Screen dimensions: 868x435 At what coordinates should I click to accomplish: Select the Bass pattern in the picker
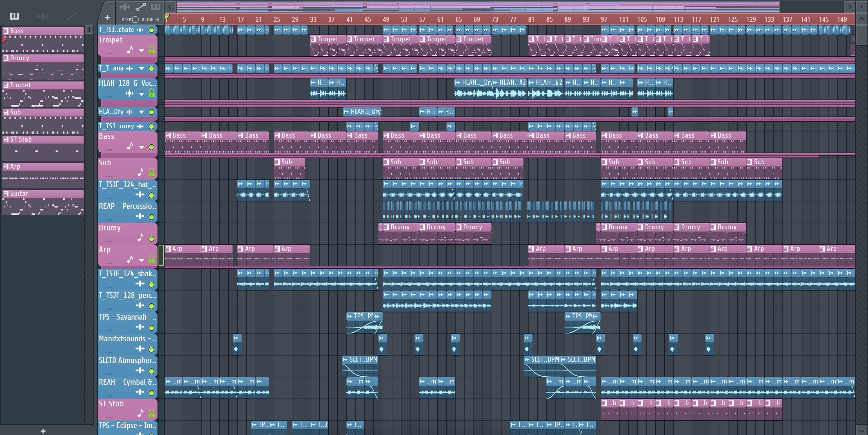43,40
